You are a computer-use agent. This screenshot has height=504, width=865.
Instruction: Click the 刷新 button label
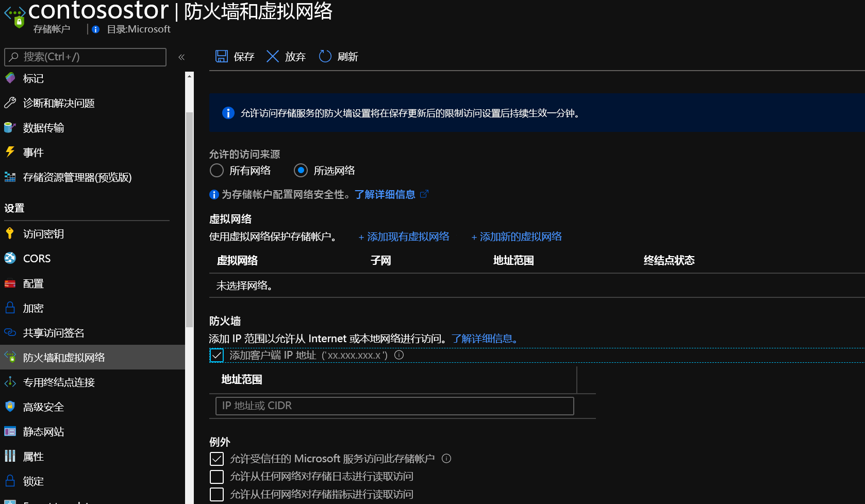pos(348,57)
